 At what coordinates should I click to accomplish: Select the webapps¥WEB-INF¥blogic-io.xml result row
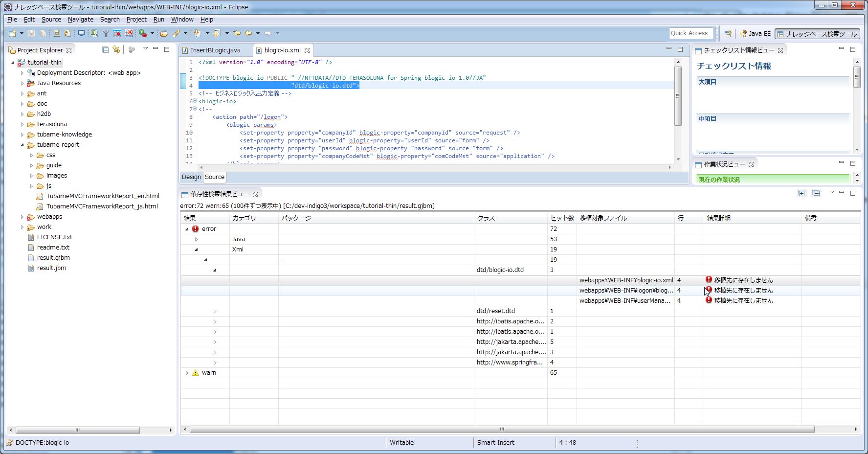(520, 280)
